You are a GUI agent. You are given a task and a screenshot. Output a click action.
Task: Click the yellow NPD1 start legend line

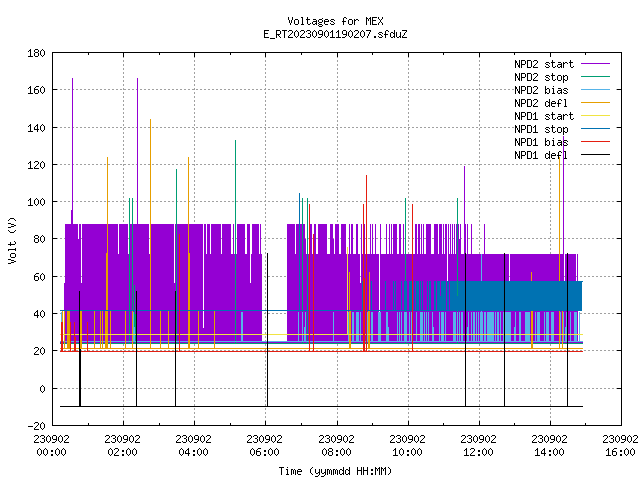[x=596, y=116]
